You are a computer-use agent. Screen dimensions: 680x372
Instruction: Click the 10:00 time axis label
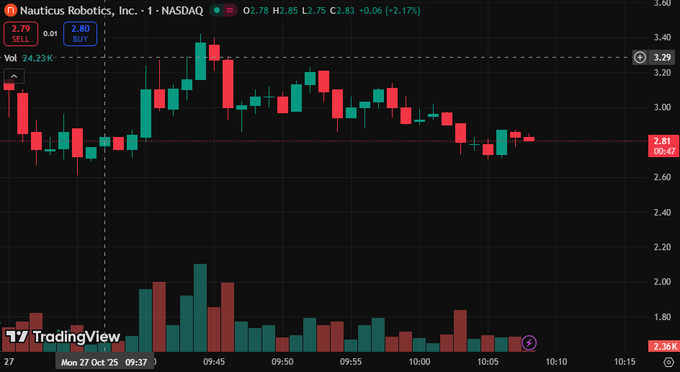coord(419,362)
